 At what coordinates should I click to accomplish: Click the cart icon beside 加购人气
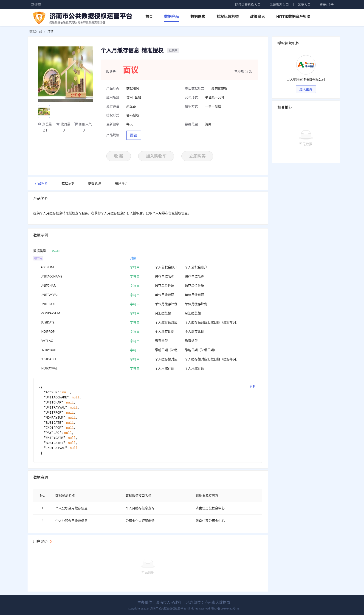pos(76,124)
